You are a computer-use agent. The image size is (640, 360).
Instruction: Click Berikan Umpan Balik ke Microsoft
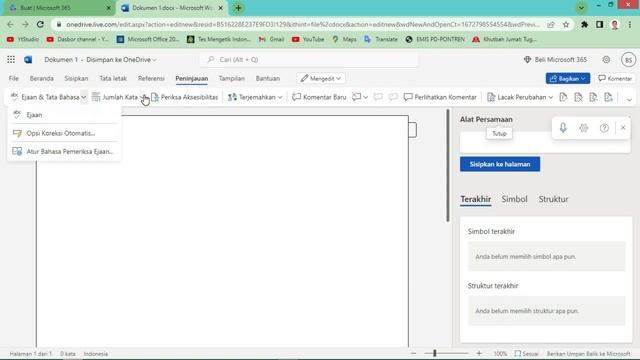coord(588,354)
